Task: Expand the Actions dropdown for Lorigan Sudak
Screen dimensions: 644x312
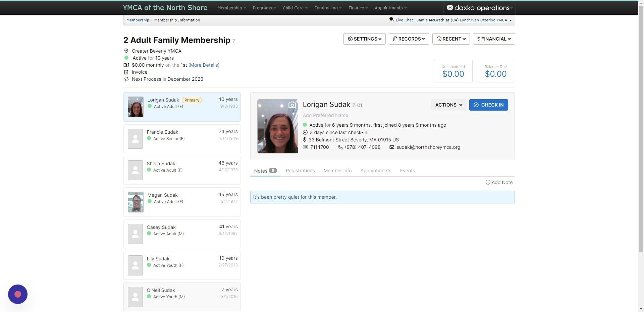Action: pos(449,105)
